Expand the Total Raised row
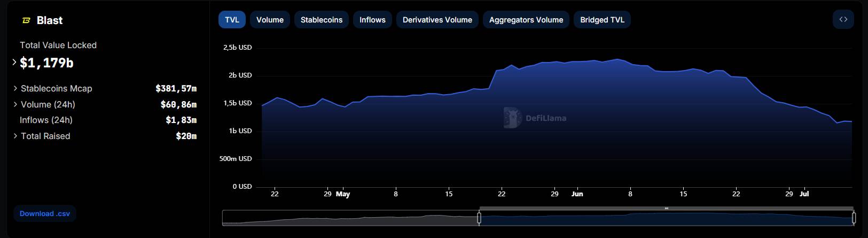 point(15,136)
